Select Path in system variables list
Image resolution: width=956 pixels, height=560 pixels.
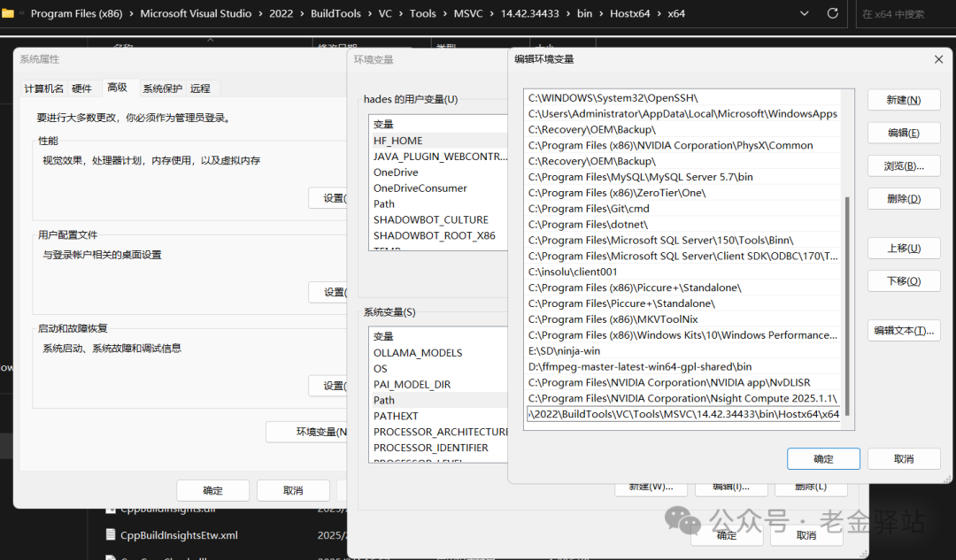439,400
